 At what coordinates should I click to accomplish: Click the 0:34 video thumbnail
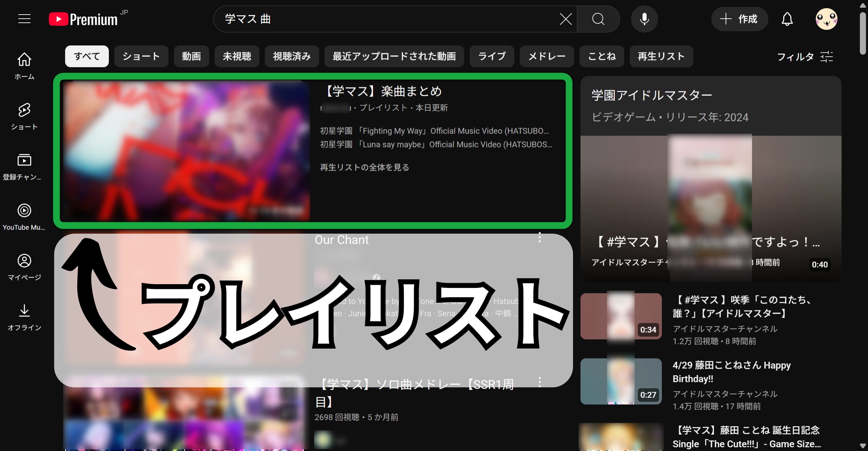[621, 316]
